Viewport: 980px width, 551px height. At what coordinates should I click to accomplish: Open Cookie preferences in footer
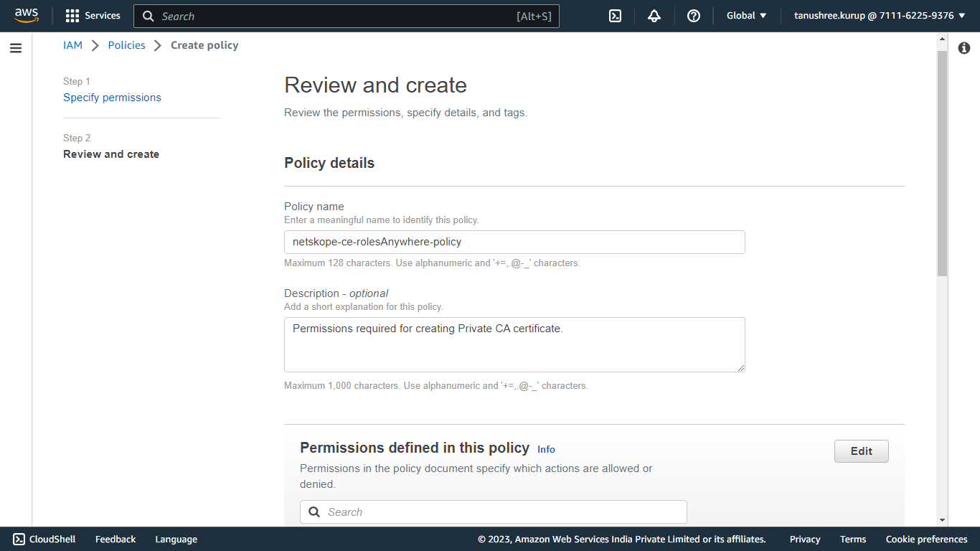click(x=926, y=540)
